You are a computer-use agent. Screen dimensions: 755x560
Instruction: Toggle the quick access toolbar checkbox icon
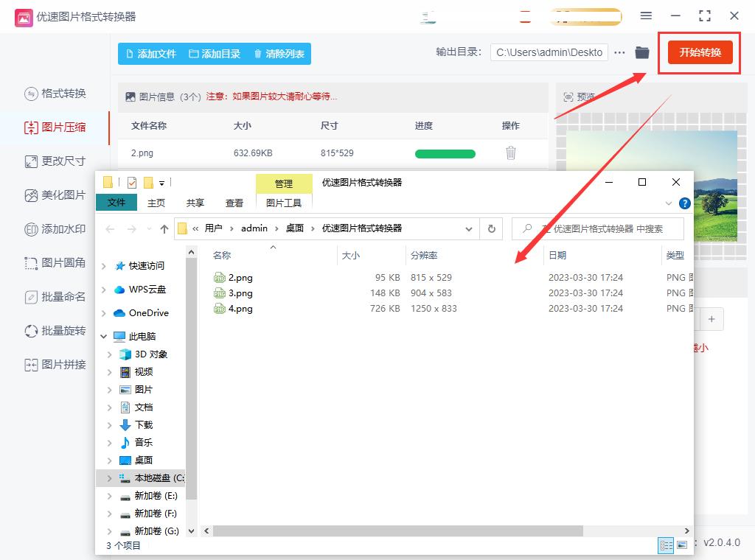tap(133, 183)
